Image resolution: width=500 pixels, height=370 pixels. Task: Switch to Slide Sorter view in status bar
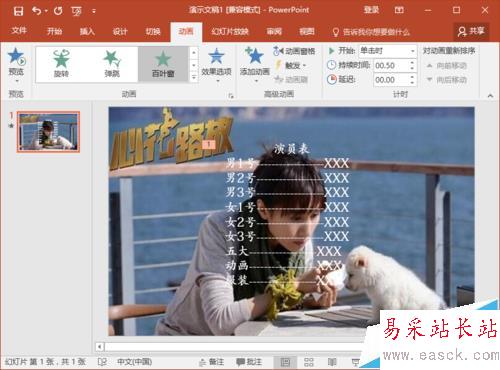(309, 362)
